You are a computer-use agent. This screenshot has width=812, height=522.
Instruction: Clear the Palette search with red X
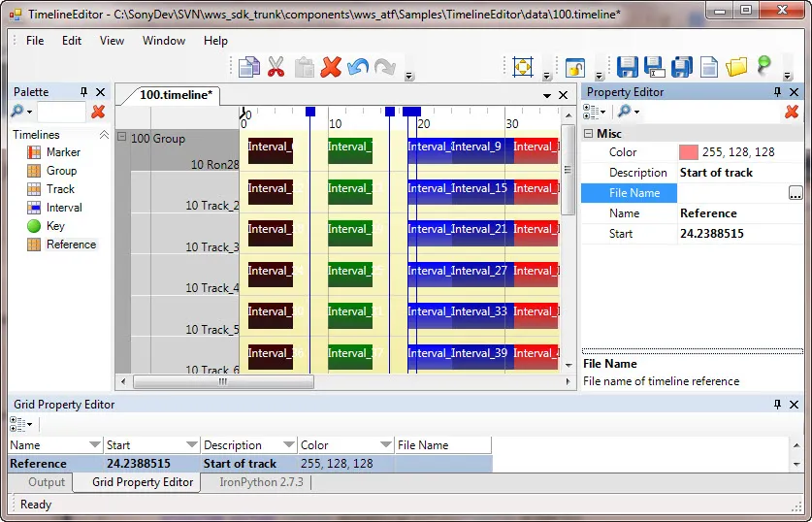pyautogui.click(x=98, y=112)
